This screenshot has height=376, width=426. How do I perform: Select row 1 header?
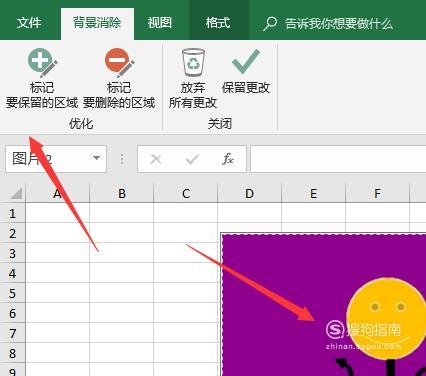13,213
